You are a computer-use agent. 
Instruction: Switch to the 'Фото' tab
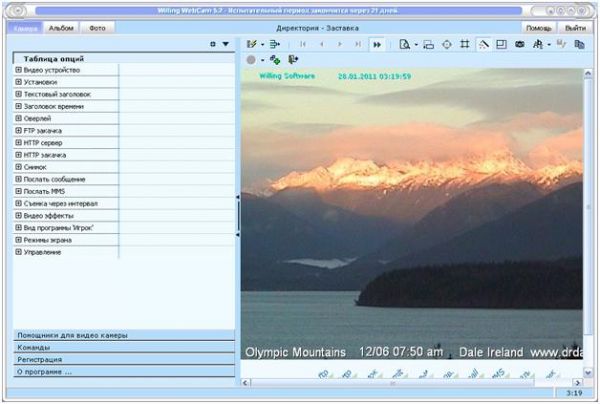point(97,28)
